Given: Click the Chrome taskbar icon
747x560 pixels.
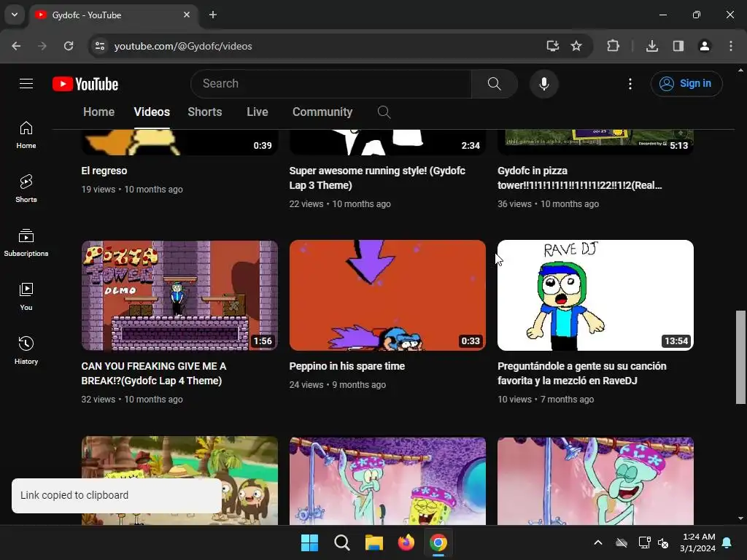Looking at the screenshot, I should pos(438,542).
